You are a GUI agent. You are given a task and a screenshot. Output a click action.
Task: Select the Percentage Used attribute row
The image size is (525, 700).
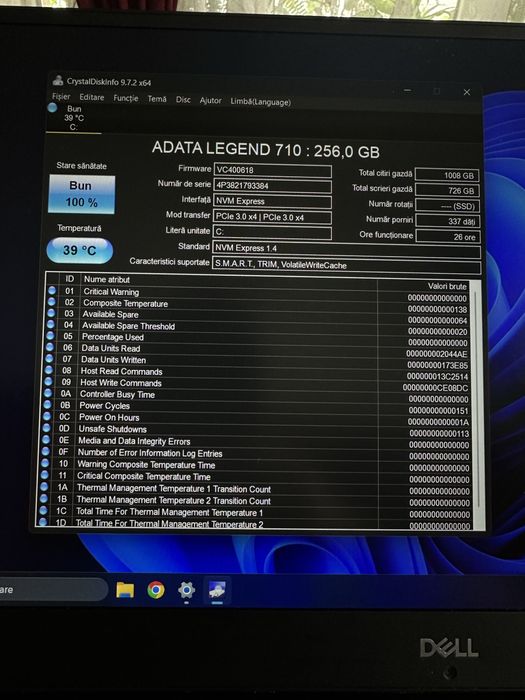pyautogui.click(x=258, y=339)
